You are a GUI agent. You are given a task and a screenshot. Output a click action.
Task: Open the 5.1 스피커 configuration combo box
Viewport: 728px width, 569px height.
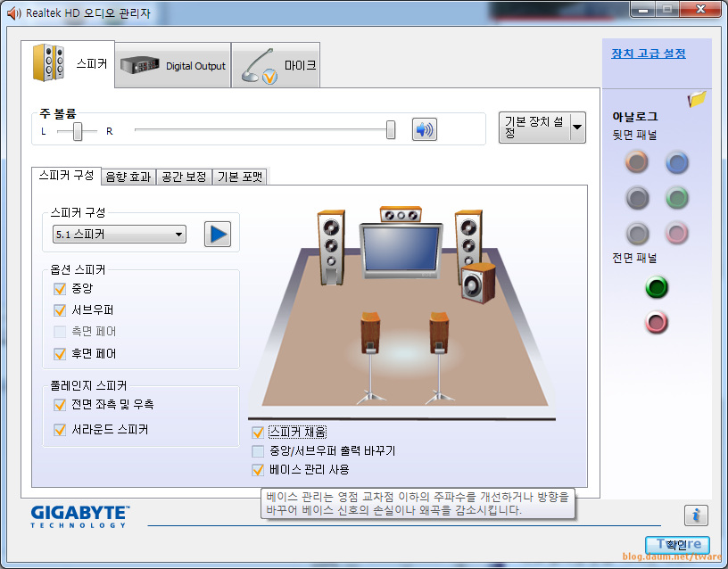click(x=120, y=235)
